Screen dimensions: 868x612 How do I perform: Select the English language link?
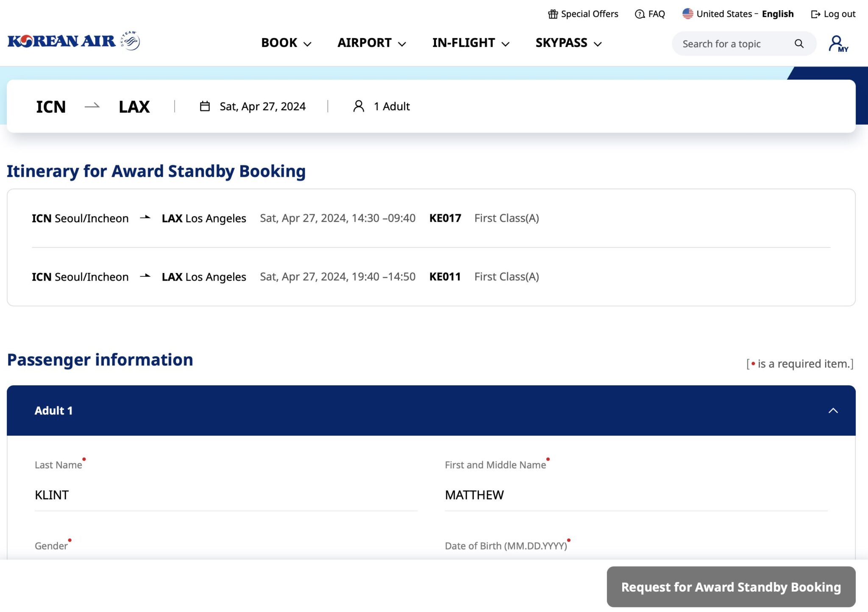[778, 14]
